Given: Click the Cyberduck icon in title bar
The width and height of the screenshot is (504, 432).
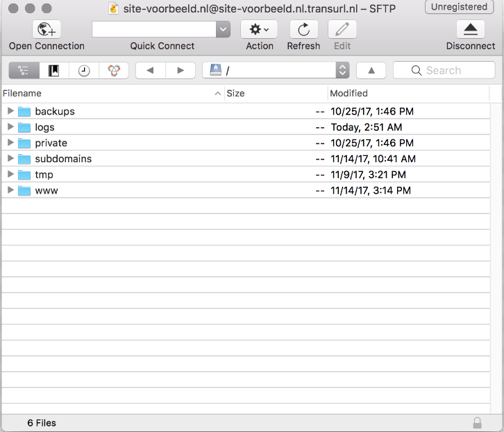Looking at the screenshot, I should point(113,8).
